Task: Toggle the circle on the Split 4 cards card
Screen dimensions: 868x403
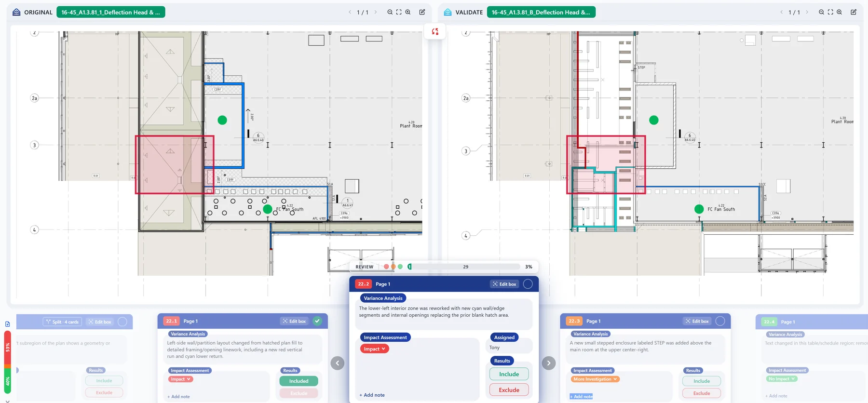Action: (x=122, y=322)
